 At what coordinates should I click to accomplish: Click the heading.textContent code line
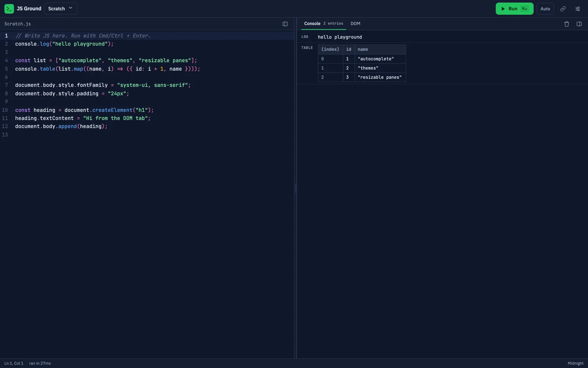[83, 118]
